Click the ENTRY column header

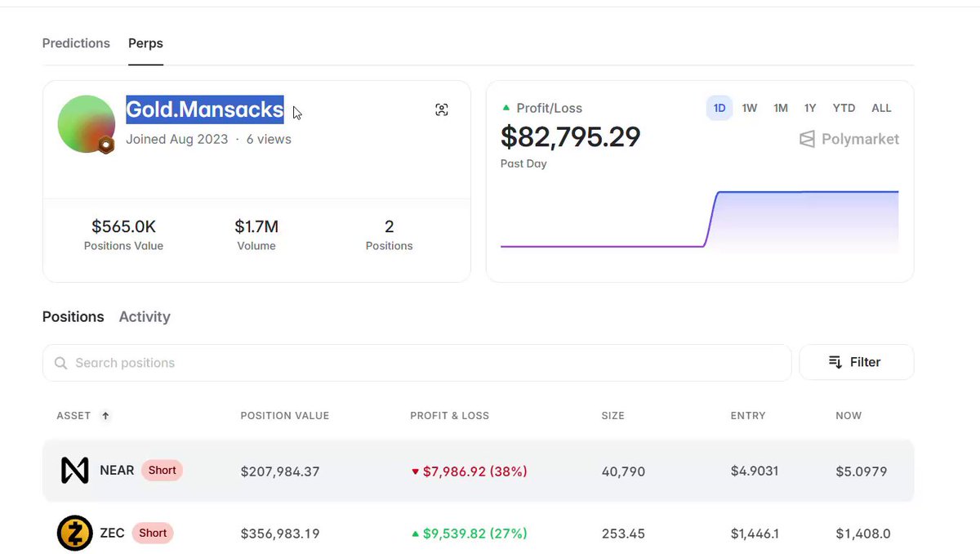pyautogui.click(x=748, y=416)
